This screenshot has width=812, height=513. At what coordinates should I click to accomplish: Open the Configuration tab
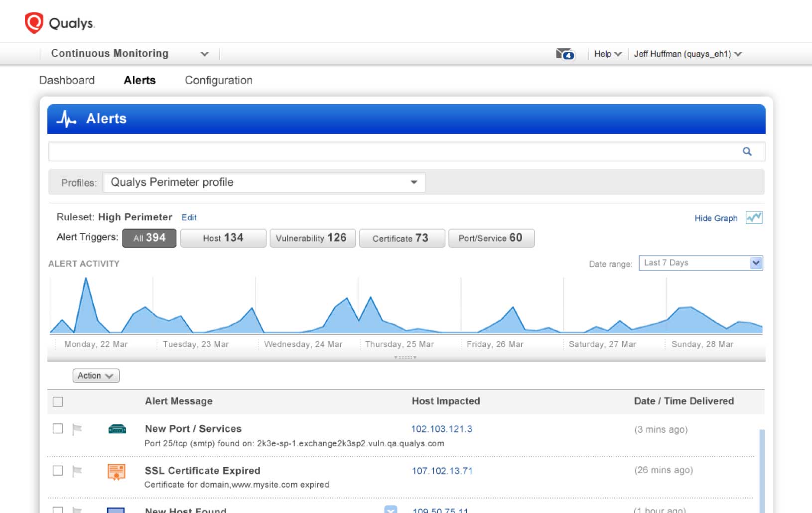pyautogui.click(x=219, y=80)
